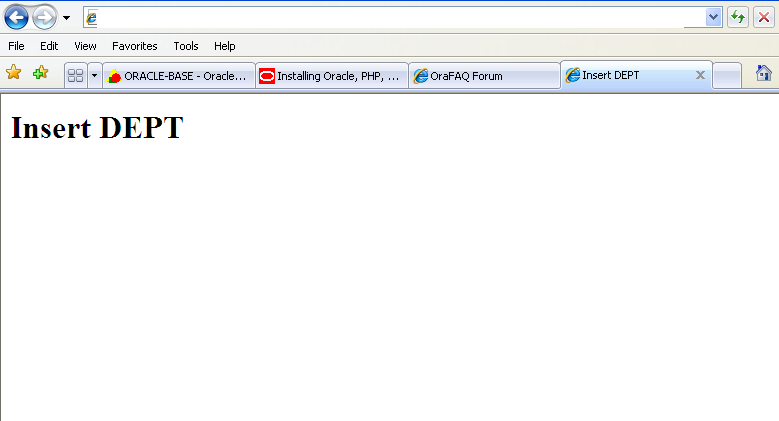Expand the Tab List dropdown arrow
Viewport: 779px width, 421px height.
coord(94,75)
